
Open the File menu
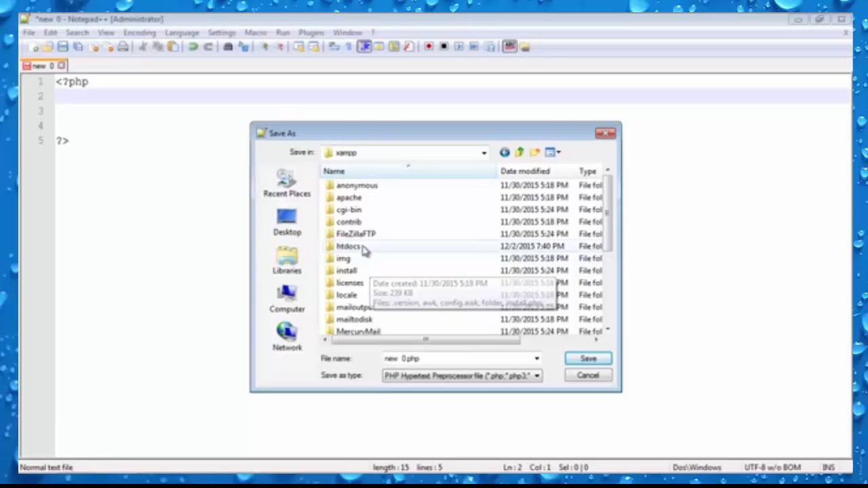coord(29,33)
